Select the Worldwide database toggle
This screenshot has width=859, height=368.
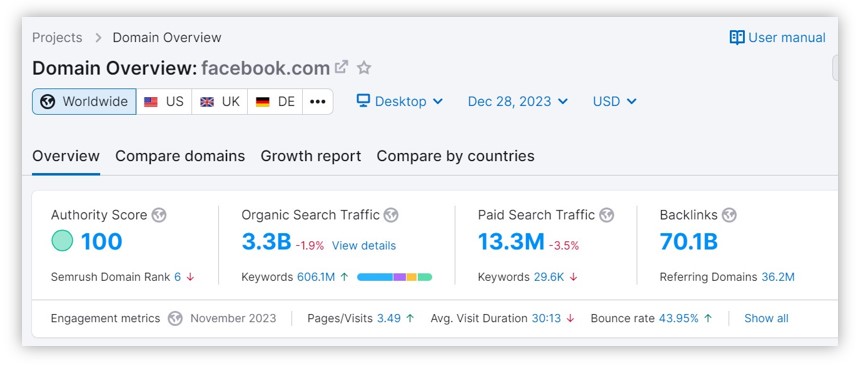coord(84,101)
